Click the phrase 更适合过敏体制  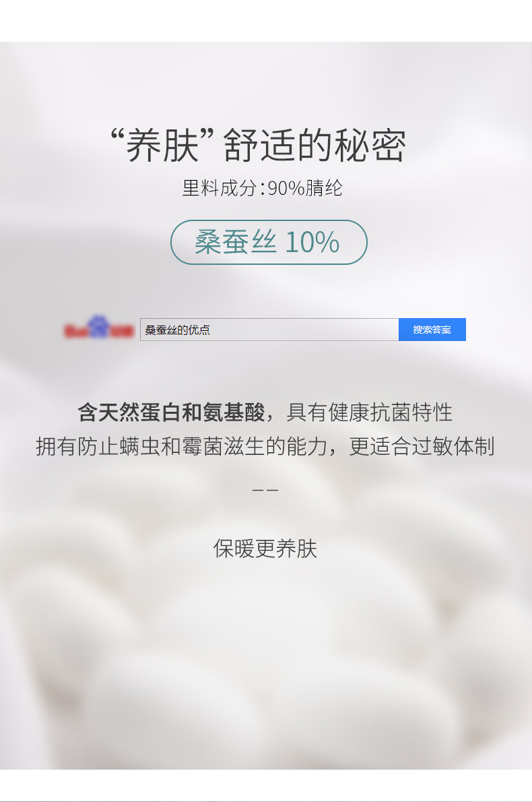422,446
